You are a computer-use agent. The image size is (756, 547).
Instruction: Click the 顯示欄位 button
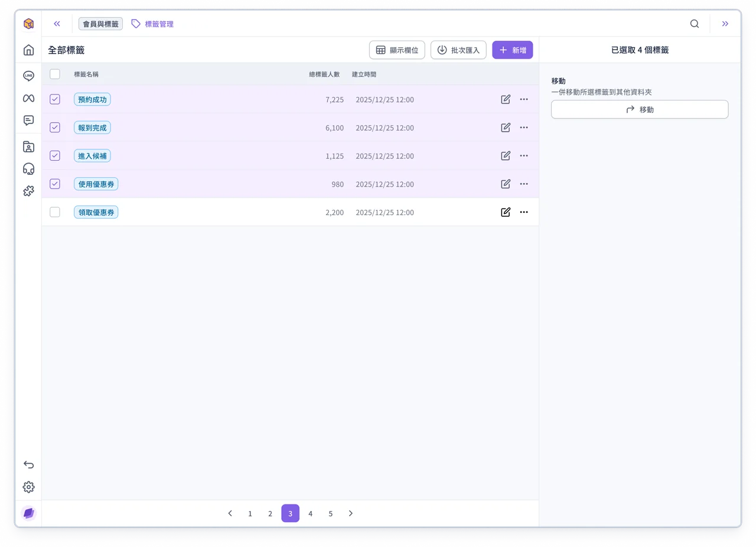coord(397,50)
